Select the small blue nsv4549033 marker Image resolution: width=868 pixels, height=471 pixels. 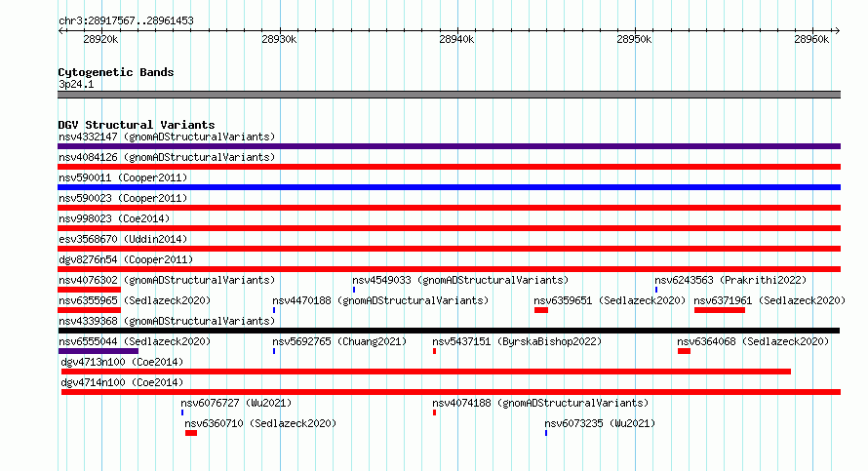tap(354, 290)
